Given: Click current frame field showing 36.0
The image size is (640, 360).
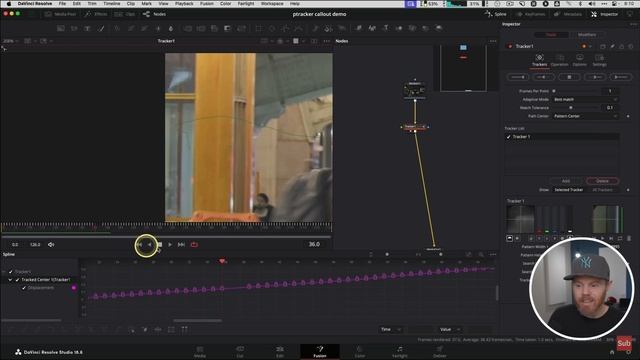Looking at the screenshot, I should click(x=314, y=244).
